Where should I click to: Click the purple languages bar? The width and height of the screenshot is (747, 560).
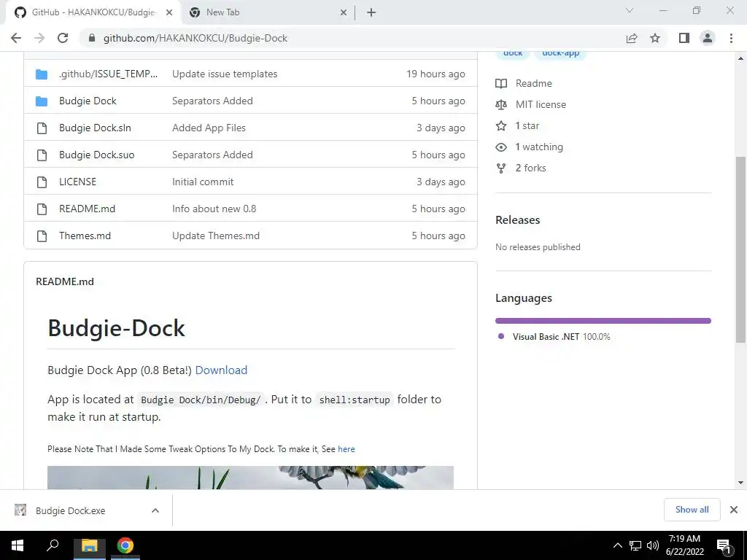tap(603, 321)
